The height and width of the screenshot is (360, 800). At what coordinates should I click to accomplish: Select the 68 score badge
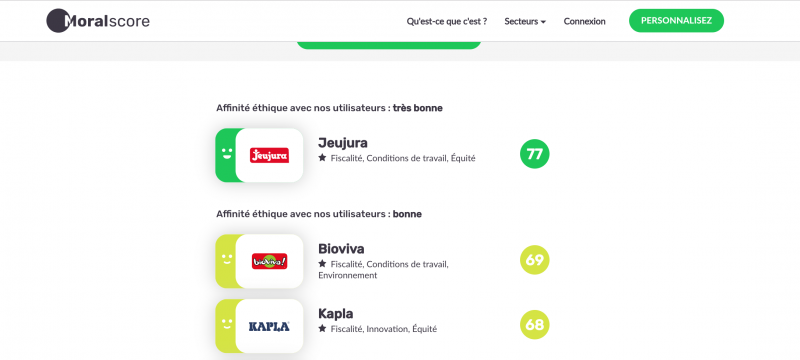[535, 325]
